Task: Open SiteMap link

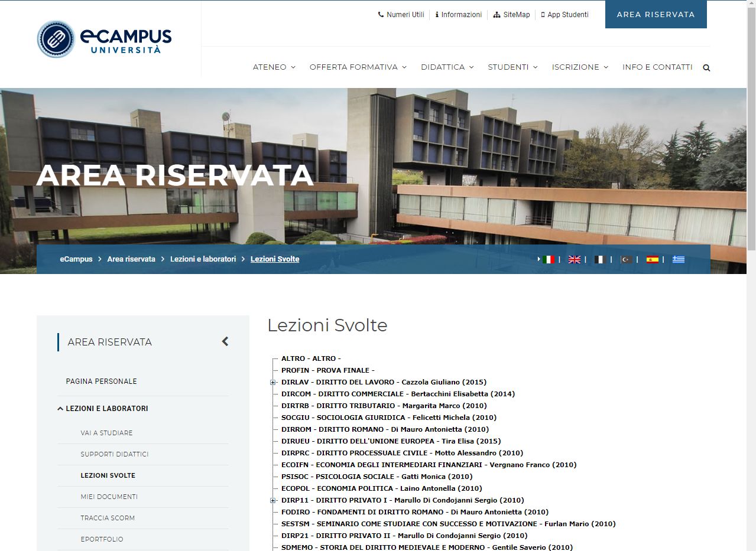Action: 512,15
